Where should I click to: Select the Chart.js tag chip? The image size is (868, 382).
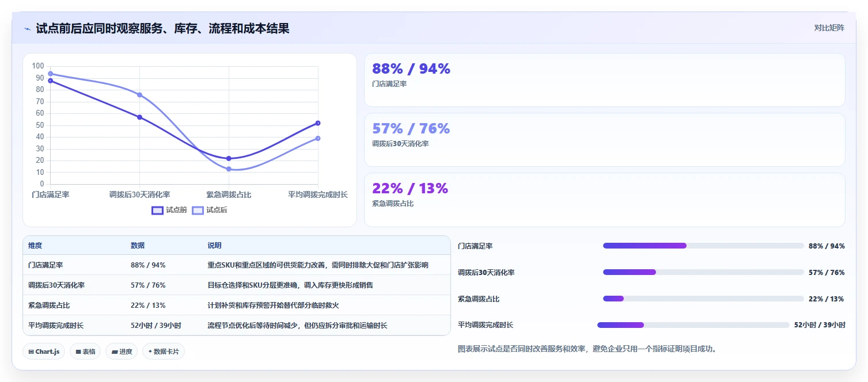(x=44, y=352)
